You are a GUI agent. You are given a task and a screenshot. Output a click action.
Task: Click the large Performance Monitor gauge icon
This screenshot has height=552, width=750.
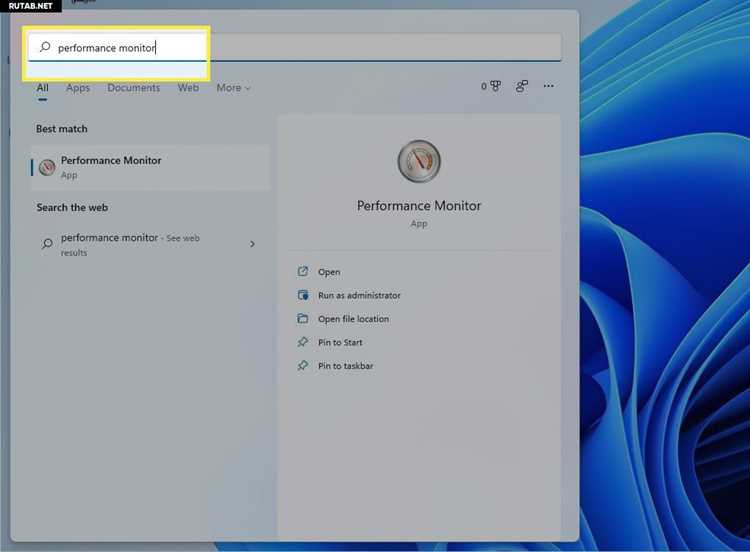point(419,161)
